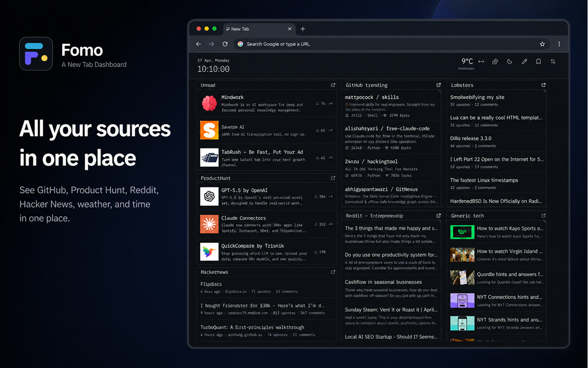Upvote GPT-5.5 with its 384 count
Image resolution: width=588 pixels, height=368 pixels.
pos(320,196)
